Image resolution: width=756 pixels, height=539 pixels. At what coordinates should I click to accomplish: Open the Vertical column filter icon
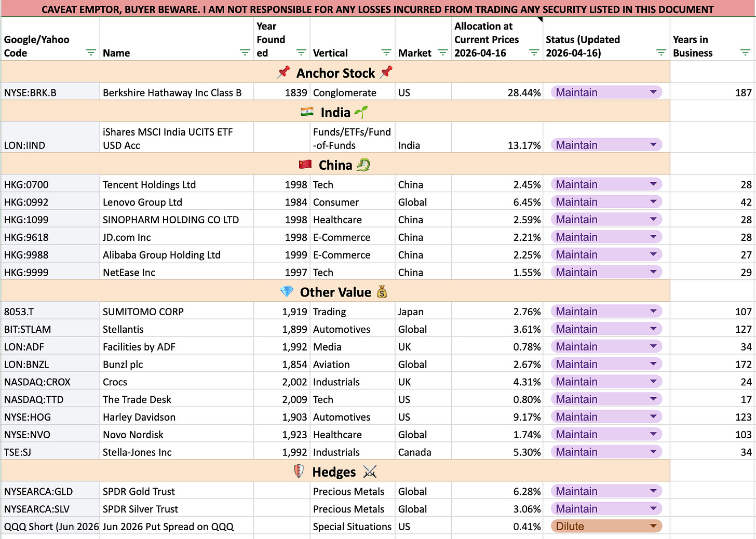[386, 52]
